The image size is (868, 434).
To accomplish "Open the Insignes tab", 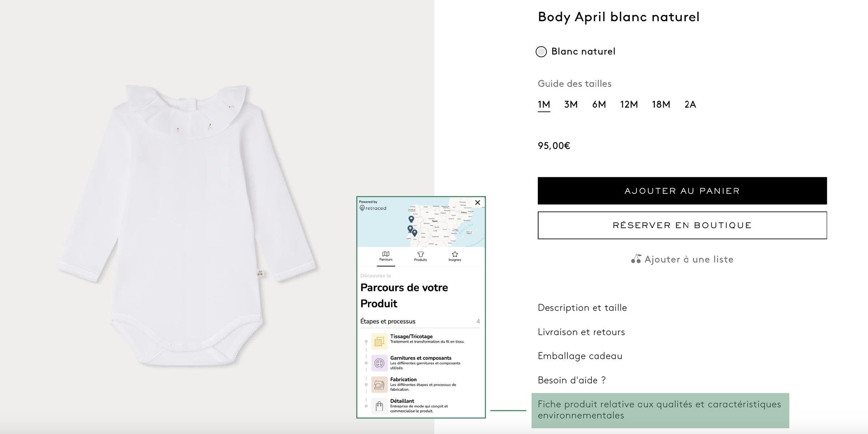I will tap(455, 256).
